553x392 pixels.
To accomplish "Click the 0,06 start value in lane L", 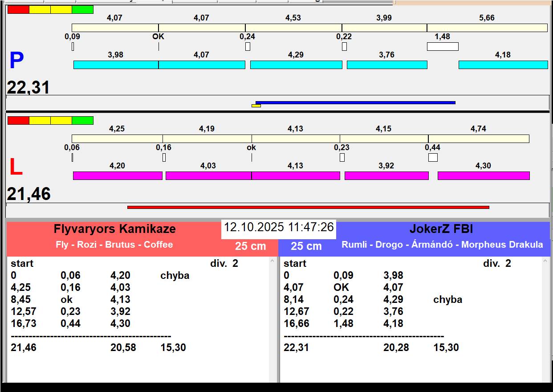I will pyautogui.click(x=72, y=147).
